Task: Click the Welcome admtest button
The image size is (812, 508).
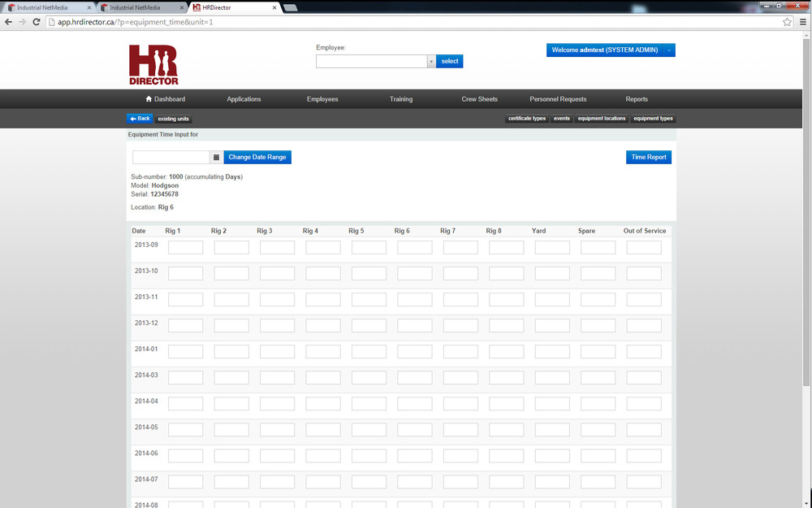Action: 605,50
